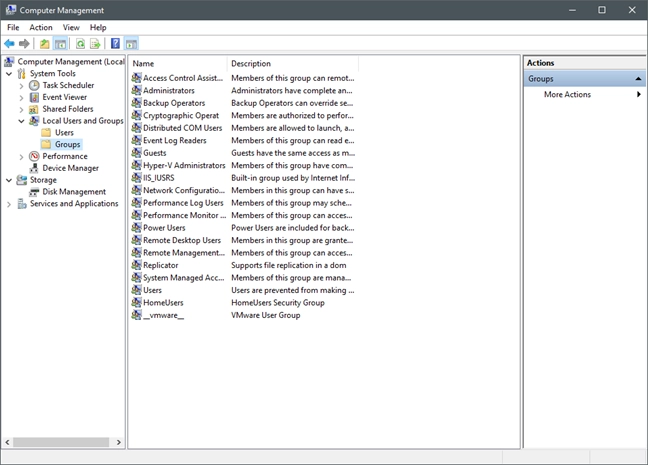Click the tree pane scroll right arrow
The width and height of the screenshot is (648, 465).
pyautogui.click(x=119, y=442)
